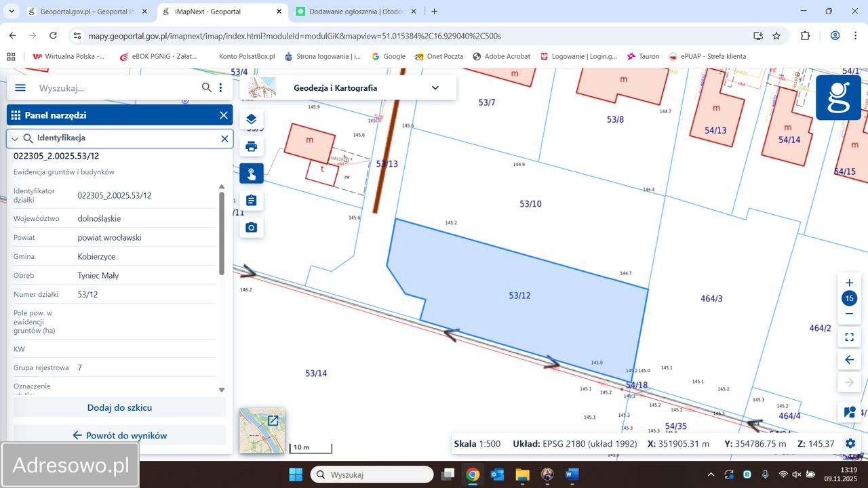
Task: Toggle fullscreen map view
Action: (x=849, y=337)
